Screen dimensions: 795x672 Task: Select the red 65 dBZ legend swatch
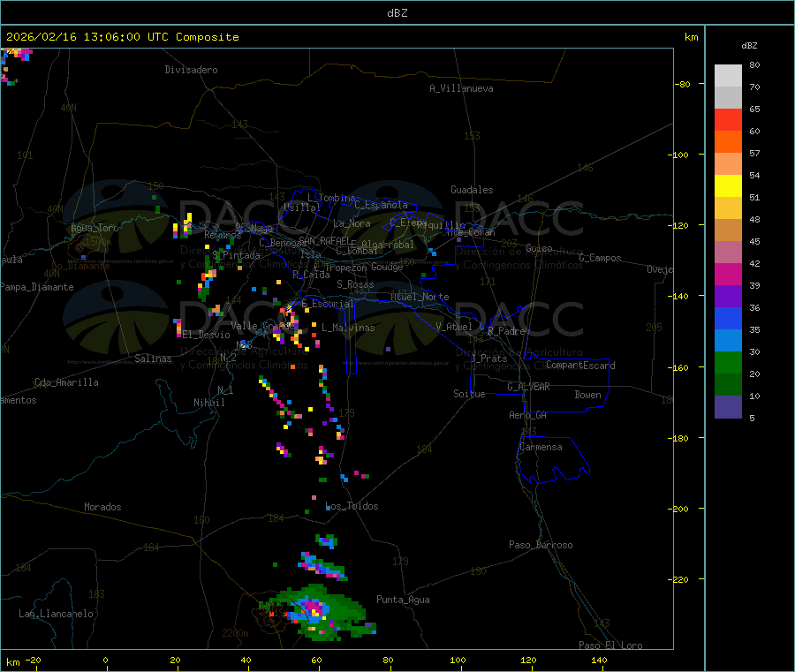(728, 119)
